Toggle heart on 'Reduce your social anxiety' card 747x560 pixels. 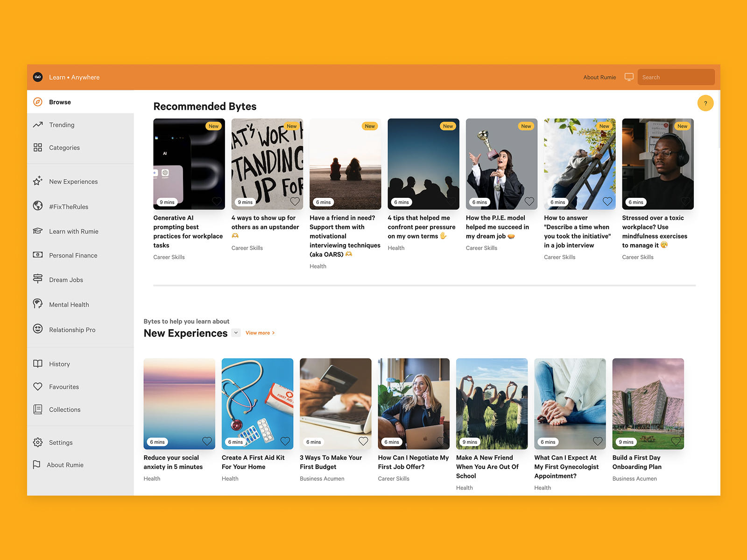click(x=207, y=441)
